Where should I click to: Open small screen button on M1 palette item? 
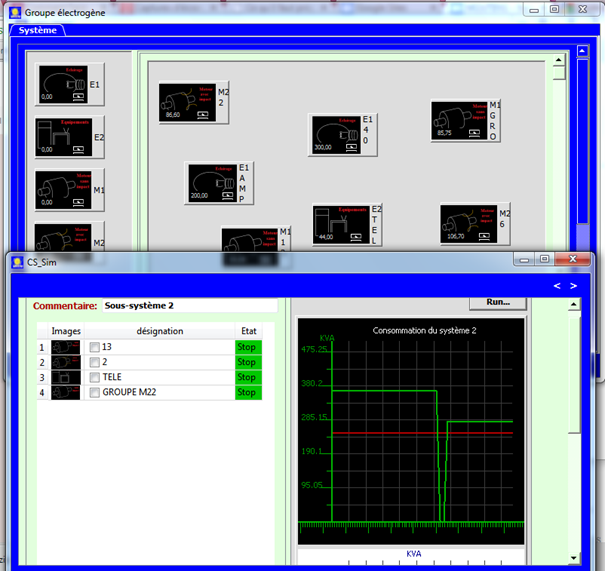click(x=78, y=203)
